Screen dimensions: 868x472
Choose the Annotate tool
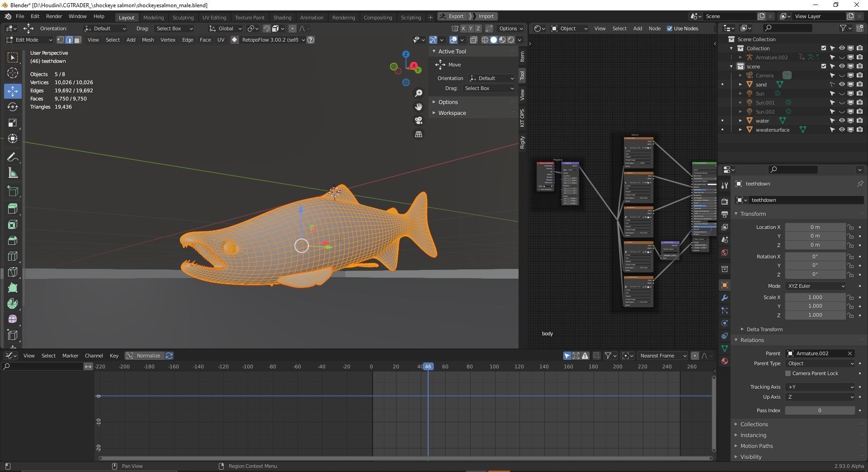[x=13, y=157]
